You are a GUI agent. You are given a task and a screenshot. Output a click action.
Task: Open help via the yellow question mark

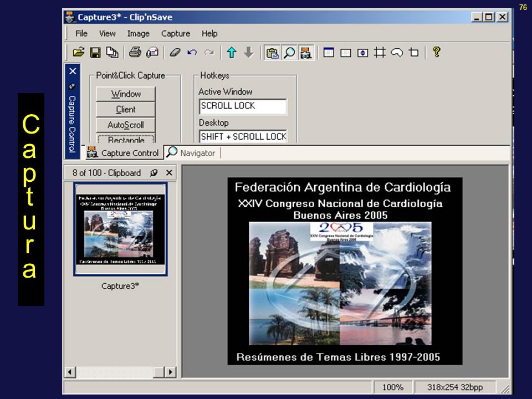(436, 52)
